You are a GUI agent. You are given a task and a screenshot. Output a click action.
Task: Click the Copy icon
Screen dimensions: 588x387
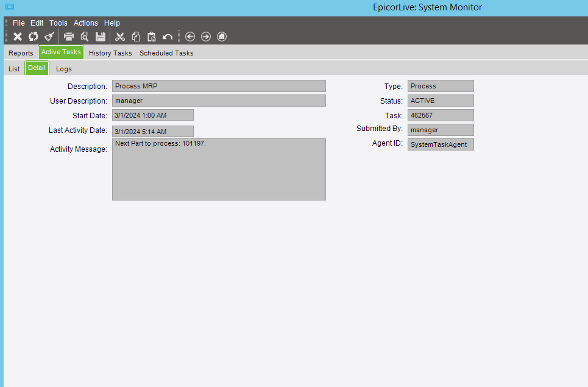[x=135, y=36]
